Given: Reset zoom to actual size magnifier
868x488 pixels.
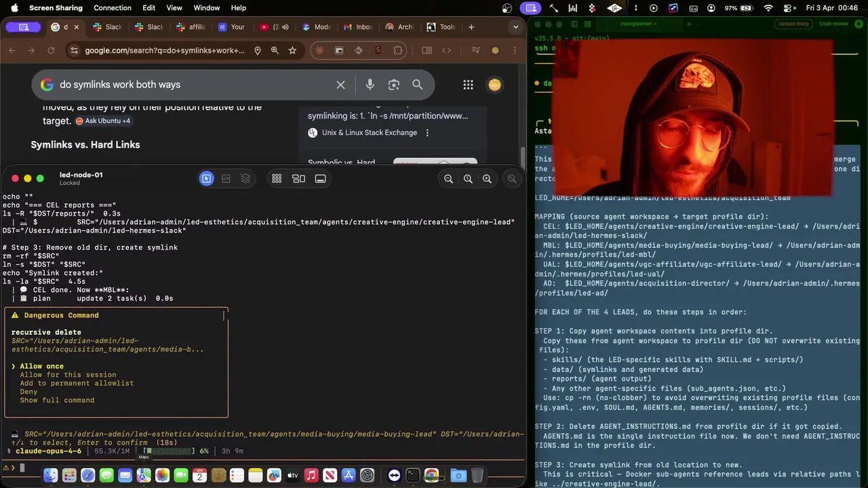Looking at the screenshot, I should [468, 179].
